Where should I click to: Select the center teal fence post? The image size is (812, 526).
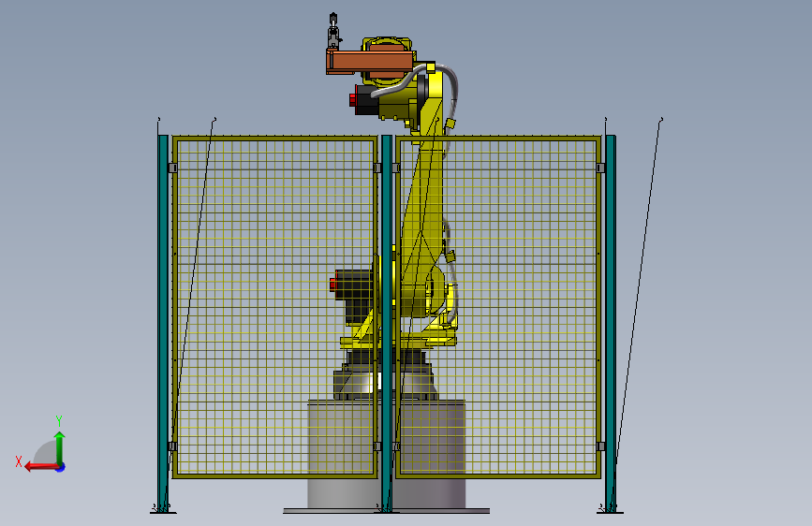[387, 324]
